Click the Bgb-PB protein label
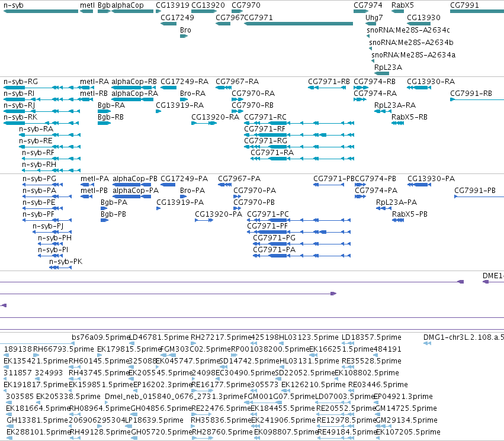 [x=113, y=214]
